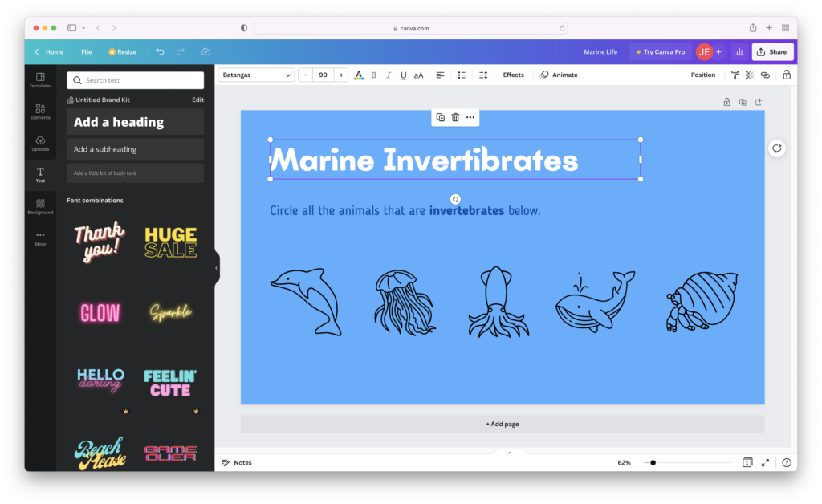The width and height of the screenshot is (822, 504).
Task: Toggle bold formatting
Action: pyautogui.click(x=374, y=75)
